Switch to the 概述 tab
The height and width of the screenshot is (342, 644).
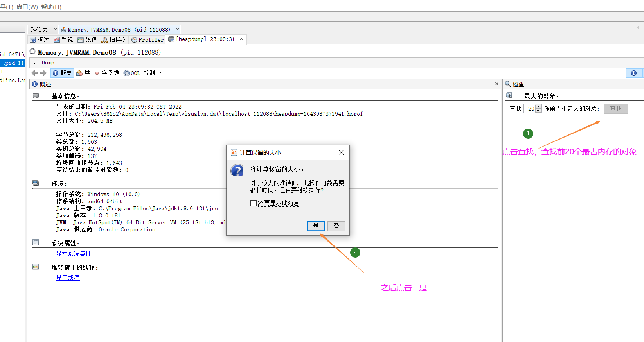pos(40,39)
